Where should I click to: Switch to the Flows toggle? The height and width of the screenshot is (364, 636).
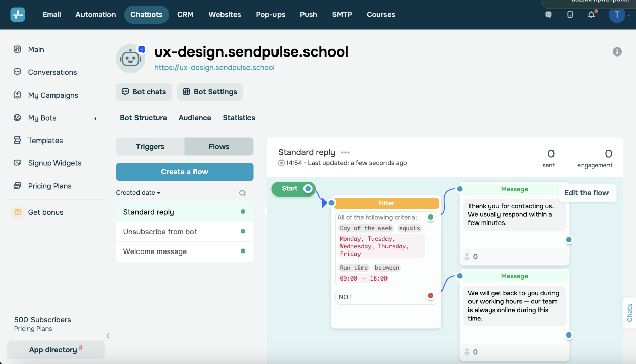[219, 147]
